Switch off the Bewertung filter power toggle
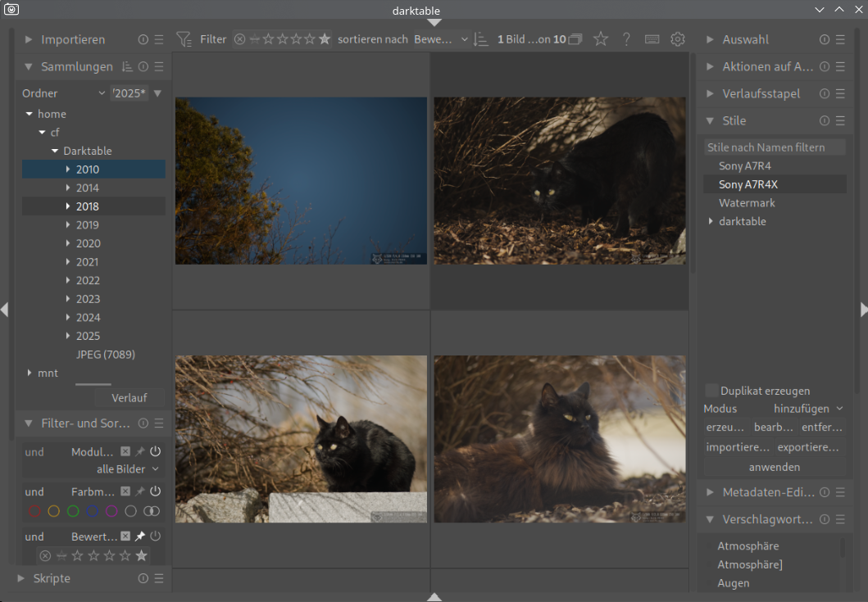Viewport: 868px width, 602px height. tap(155, 536)
